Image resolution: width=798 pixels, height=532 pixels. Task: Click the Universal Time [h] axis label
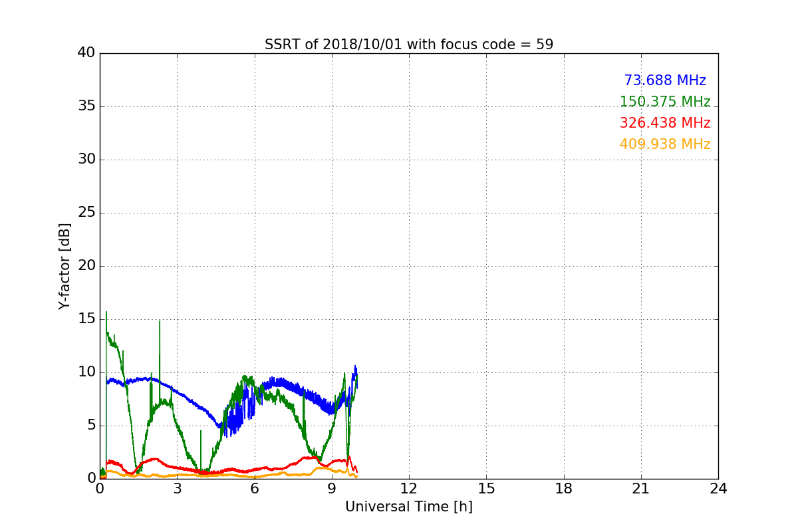pyautogui.click(x=409, y=507)
